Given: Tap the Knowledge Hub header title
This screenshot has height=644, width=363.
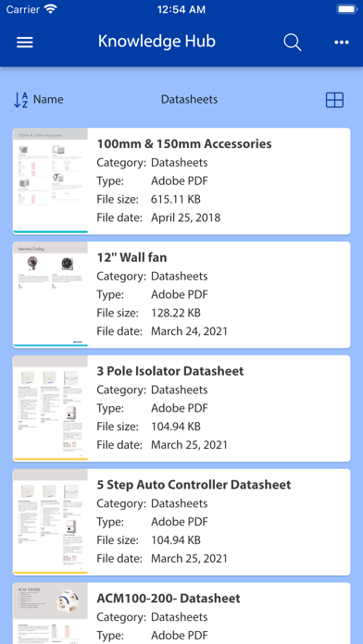Looking at the screenshot, I should pos(156,42).
